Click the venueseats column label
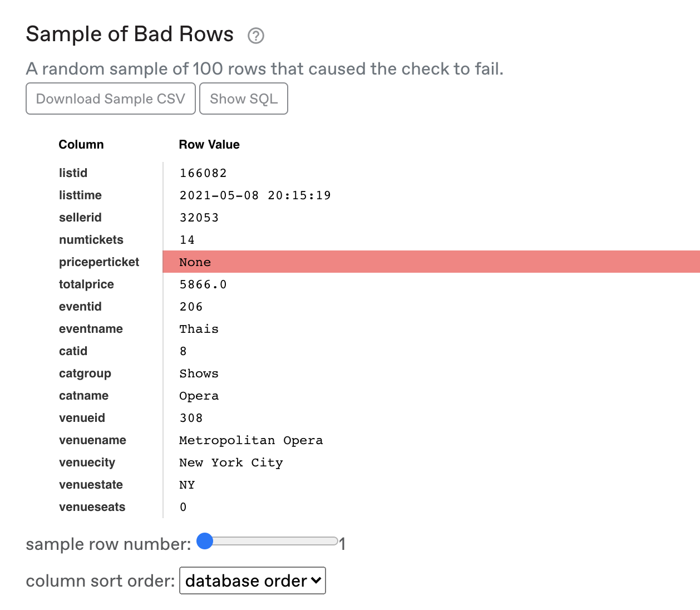This screenshot has width=700, height=610. tap(92, 507)
